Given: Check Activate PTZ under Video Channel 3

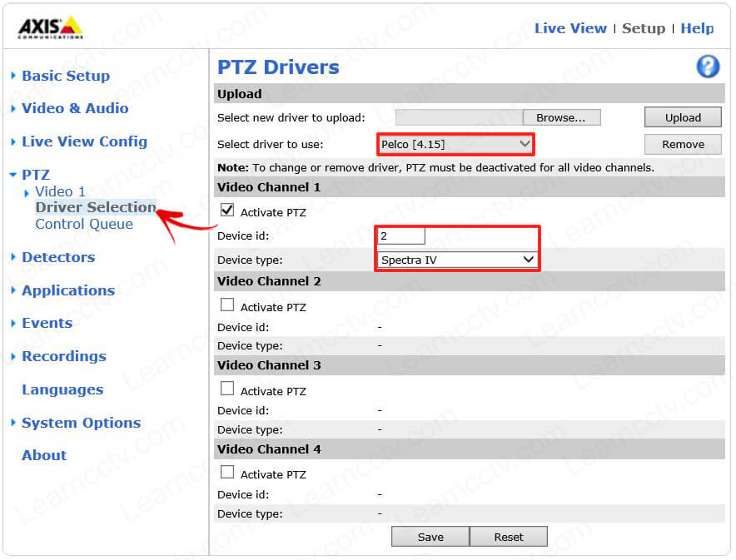Looking at the screenshot, I should point(227,389).
